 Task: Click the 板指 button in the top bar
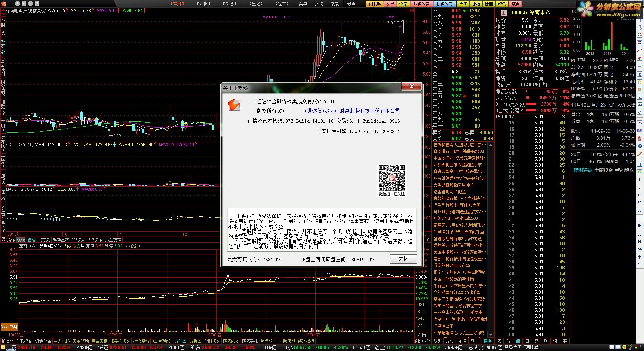pyautogui.click(x=476, y=4)
